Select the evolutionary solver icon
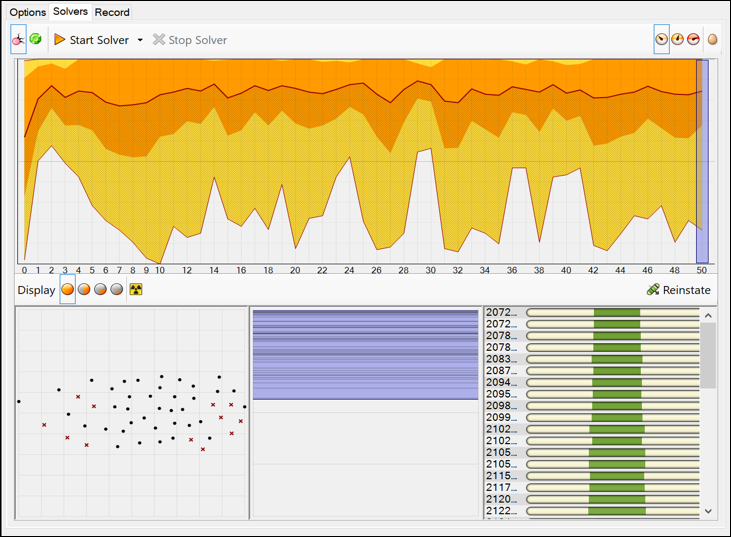 click(x=19, y=40)
